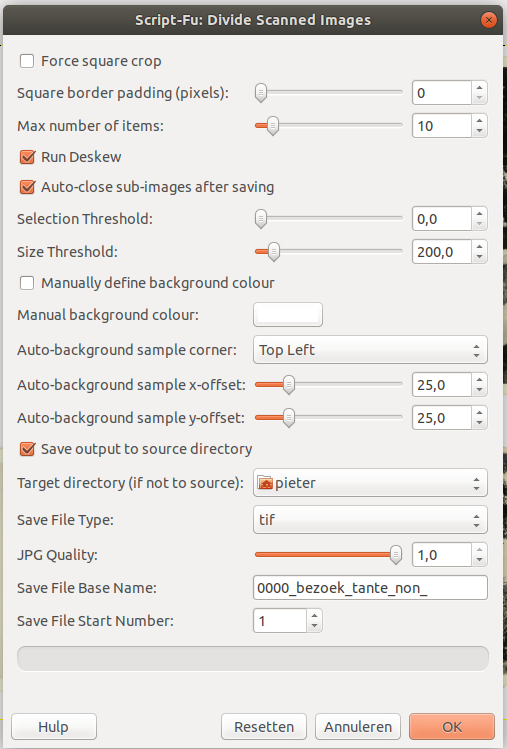Click the Selection Threshold slider handle

(x=260, y=219)
